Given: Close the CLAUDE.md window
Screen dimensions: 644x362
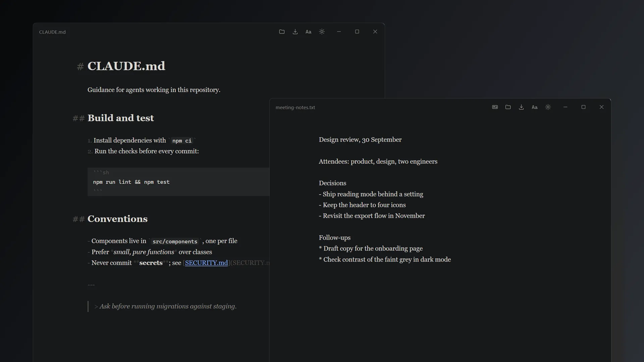Looking at the screenshot, I should [375, 32].
